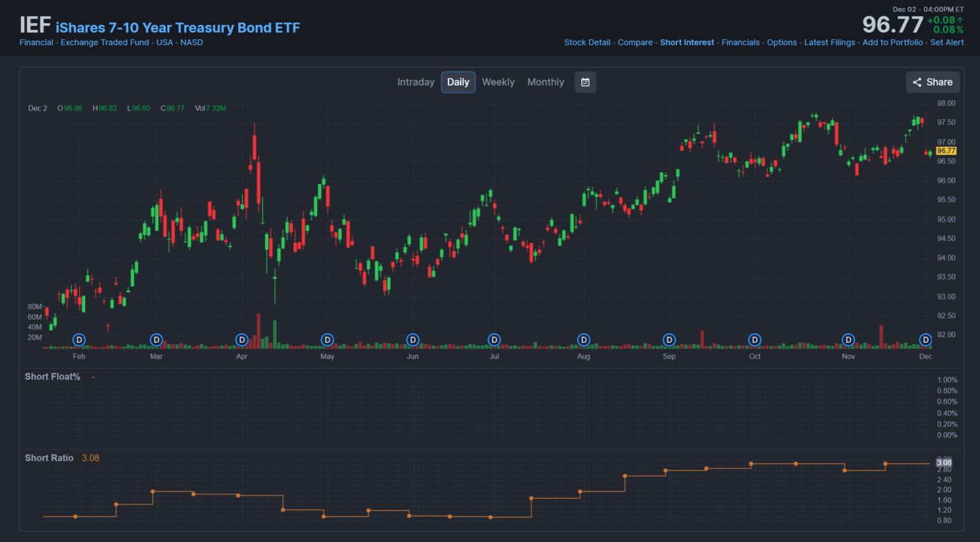Click the Share button
The width and height of the screenshot is (980, 542).
click(x=932, y=82)
